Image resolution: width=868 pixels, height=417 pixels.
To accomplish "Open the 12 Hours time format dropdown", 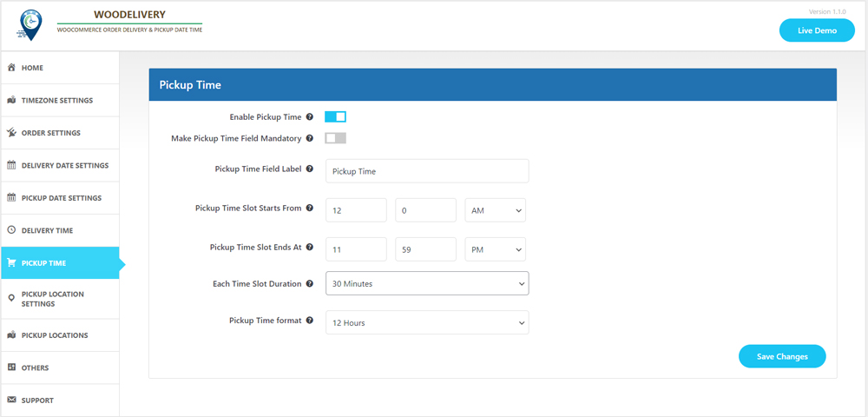I will coord(427,322).
